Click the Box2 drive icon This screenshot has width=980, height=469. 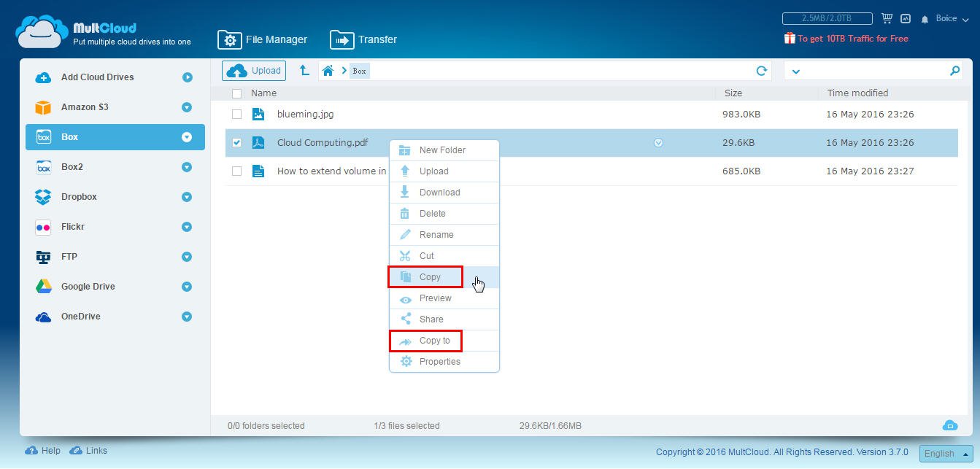44,167
